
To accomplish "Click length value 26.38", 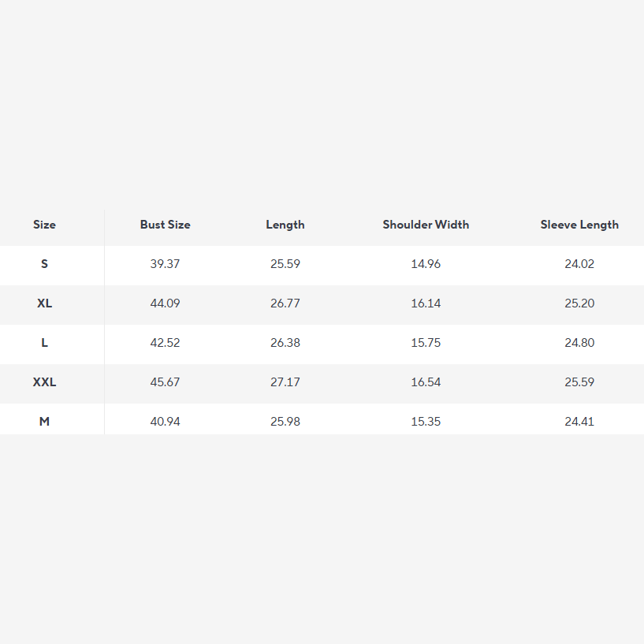I will click(285, 343).
